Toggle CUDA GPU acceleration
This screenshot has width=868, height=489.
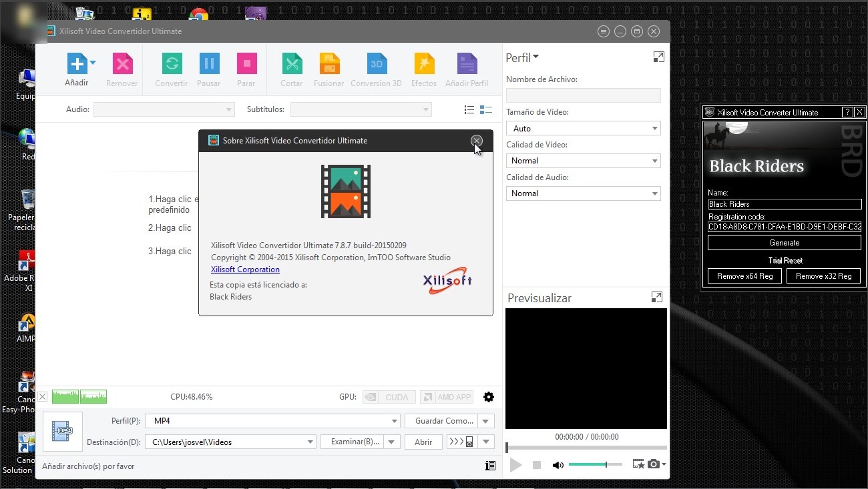tap(389, 397)
